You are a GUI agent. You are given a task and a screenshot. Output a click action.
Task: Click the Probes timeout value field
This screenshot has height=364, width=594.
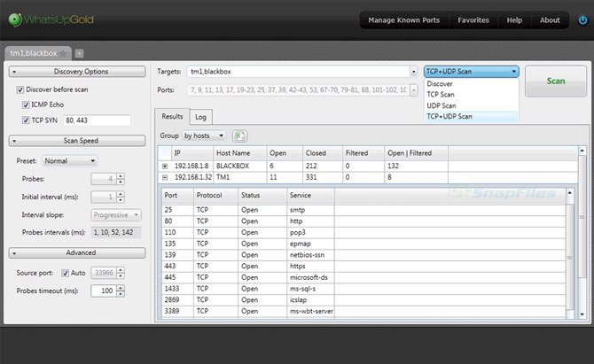tap(104, 291)
